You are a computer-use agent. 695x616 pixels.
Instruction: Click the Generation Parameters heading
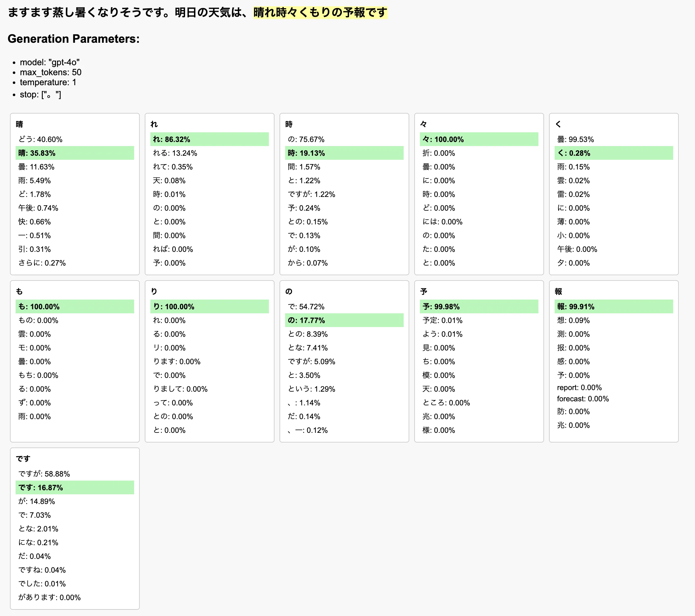point(73,39)
